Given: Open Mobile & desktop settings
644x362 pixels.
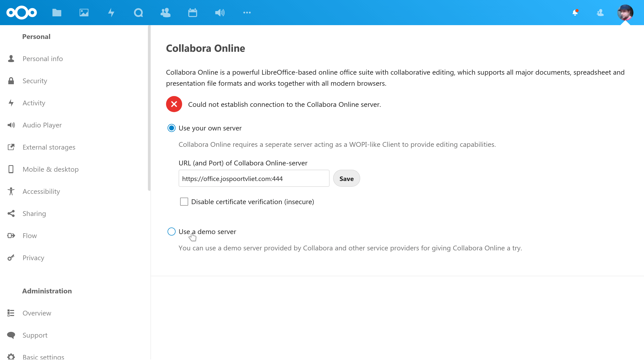Looking at the screenshot, I should point(51,169).
